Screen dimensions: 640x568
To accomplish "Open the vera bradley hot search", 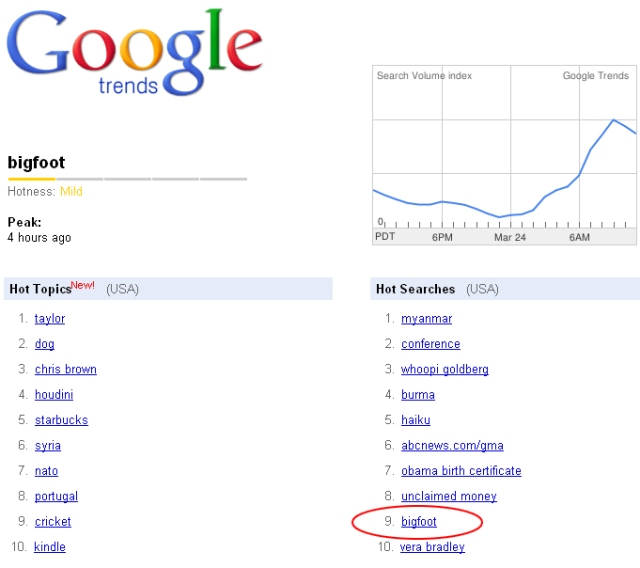I will [432, 547].
